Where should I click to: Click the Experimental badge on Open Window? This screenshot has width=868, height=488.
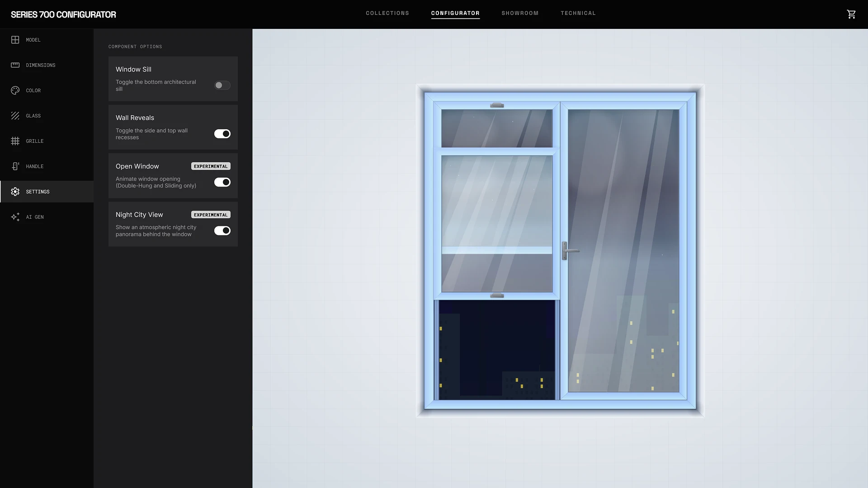click(x=211, y=166)
